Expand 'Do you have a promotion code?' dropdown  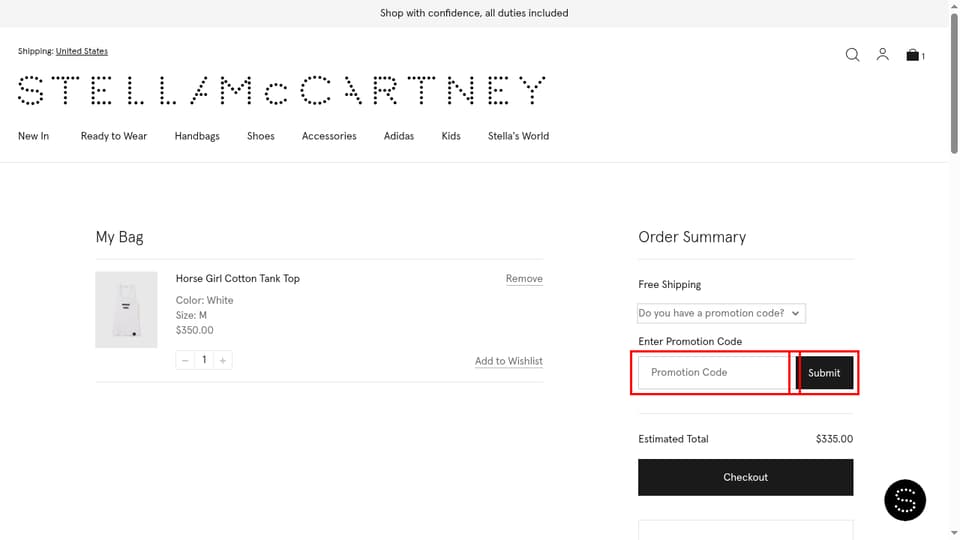pos(721,313)
